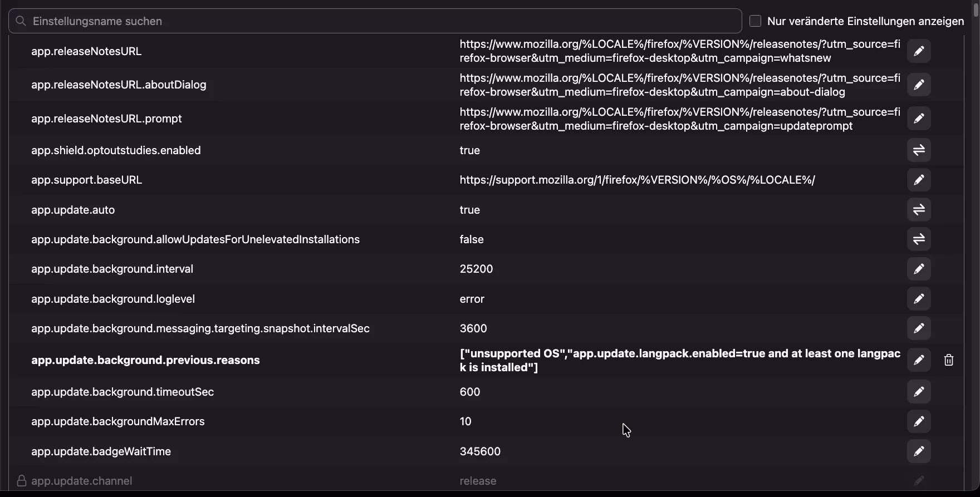980x497 pixels.
Task: Edit app.update.background.loglevel value
Action: pyautogui.click(x=919, y=299)
